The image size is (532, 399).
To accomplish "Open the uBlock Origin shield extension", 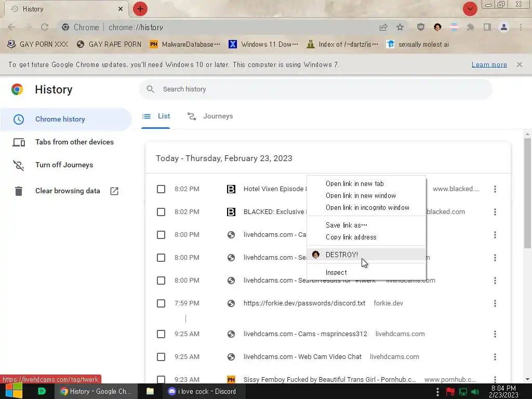I will pyautogui.click(x=421, y=27).
